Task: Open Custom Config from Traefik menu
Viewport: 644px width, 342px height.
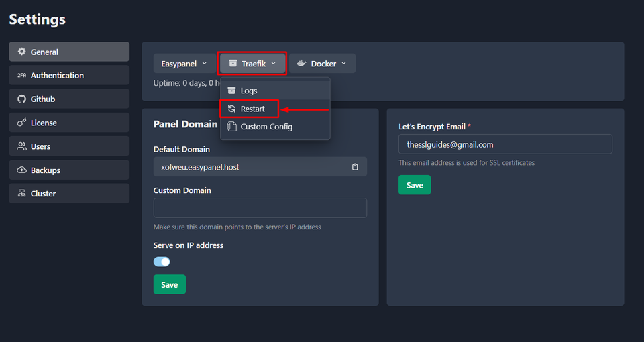Action: point(266,127)
